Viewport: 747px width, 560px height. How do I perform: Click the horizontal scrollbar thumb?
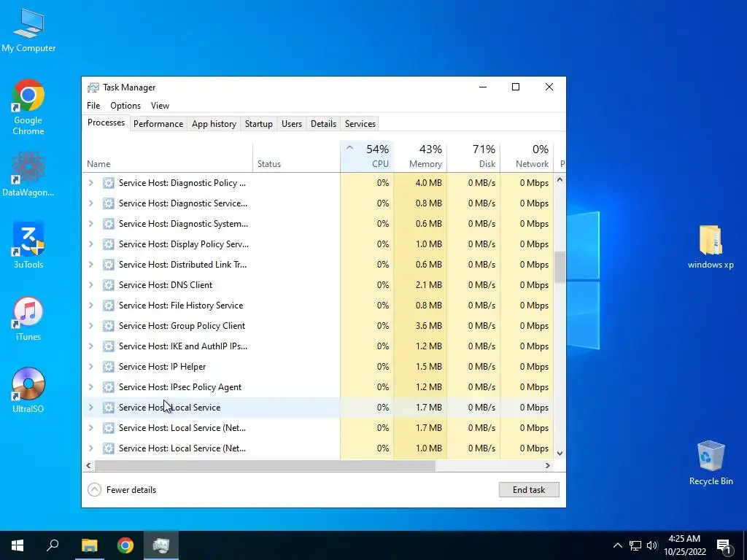click(265, 466)
